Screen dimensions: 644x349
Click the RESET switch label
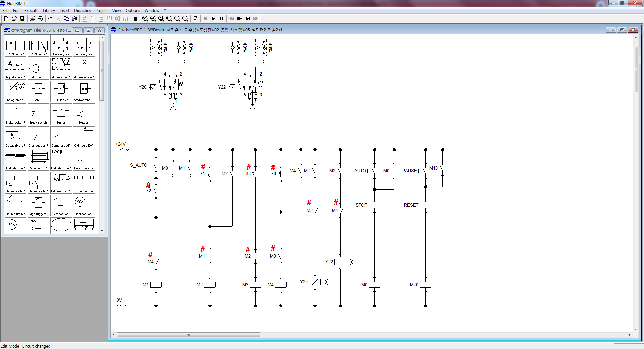[411, 205]
